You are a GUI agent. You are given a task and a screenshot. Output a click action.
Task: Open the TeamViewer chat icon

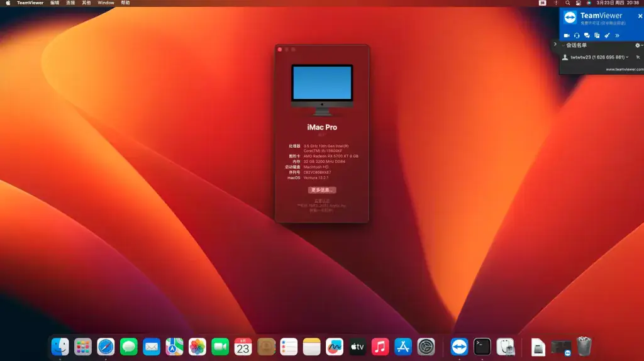tap(587, 36)
